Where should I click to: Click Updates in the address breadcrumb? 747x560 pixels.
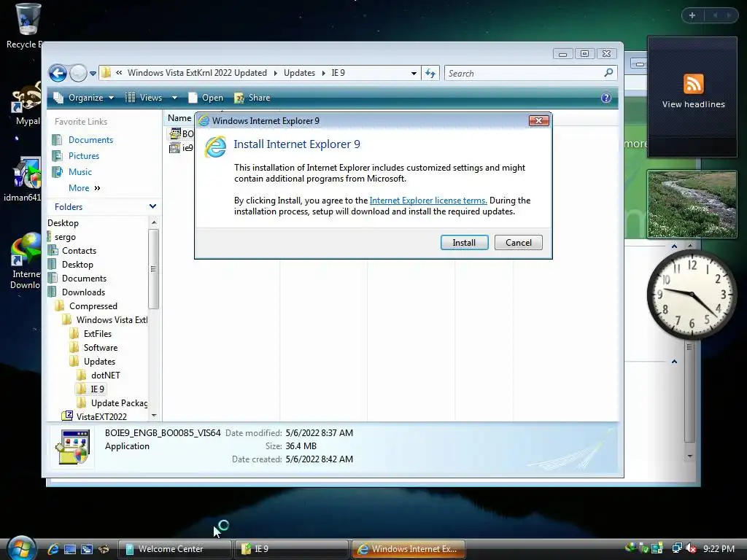[299, 73]
